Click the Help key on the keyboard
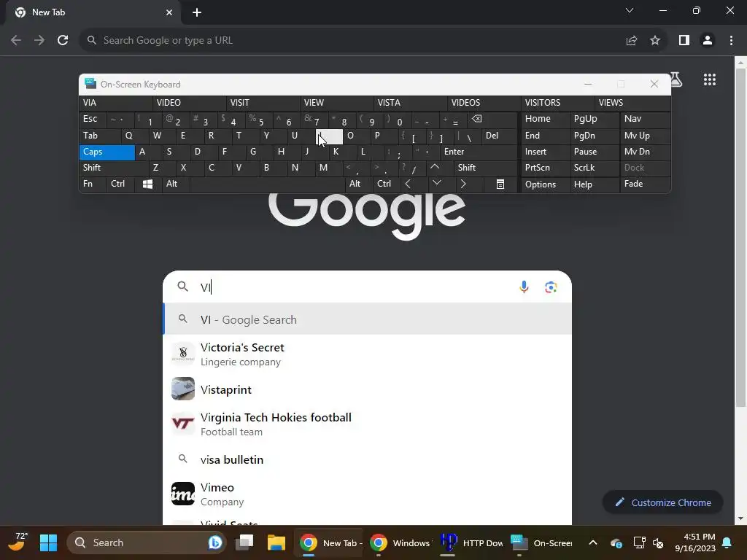This screenshot has height=560, width=747. point(595,184)
